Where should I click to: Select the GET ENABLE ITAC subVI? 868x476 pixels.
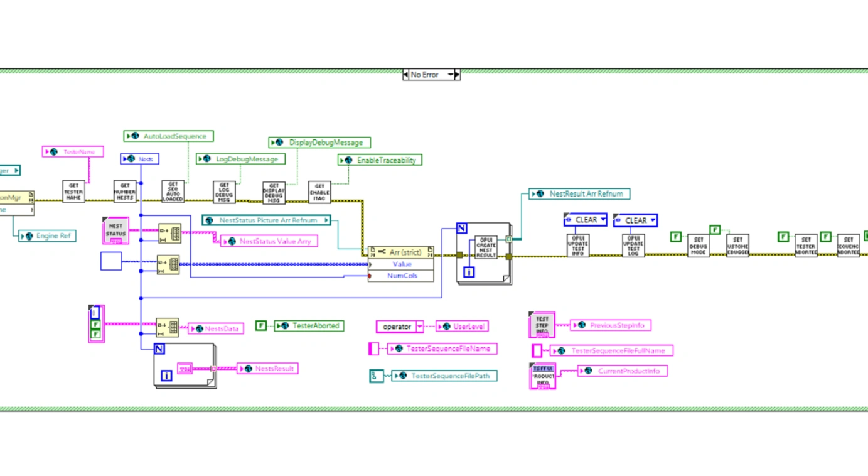tap(319, 192)
